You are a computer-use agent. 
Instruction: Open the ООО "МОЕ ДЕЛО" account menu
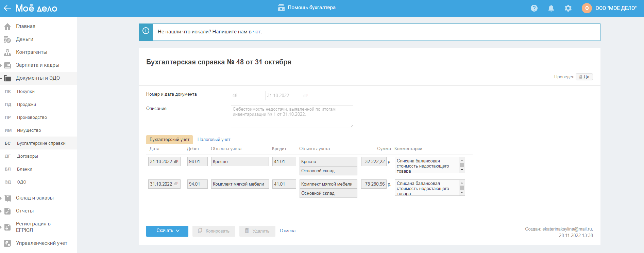[x=616, y=8]
